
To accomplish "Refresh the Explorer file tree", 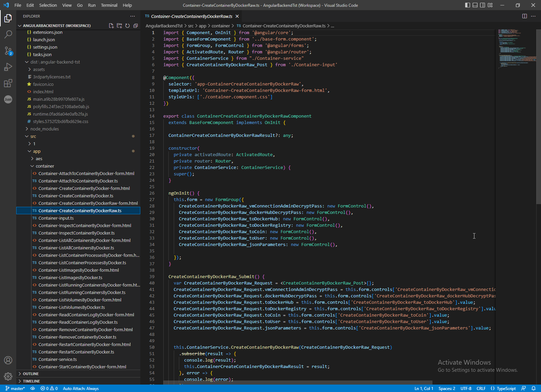I will 127,26.
